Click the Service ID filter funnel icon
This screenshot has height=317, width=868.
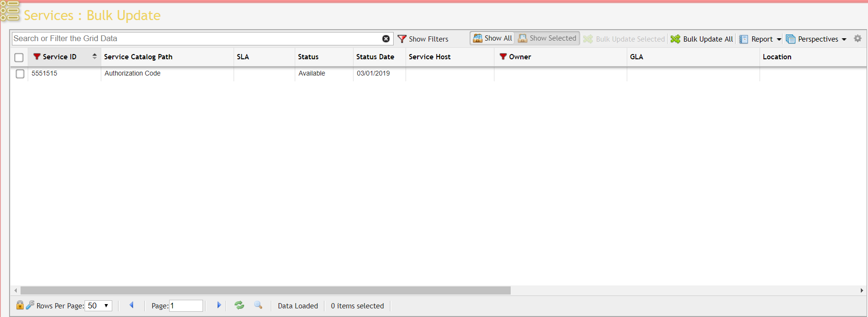37,56
